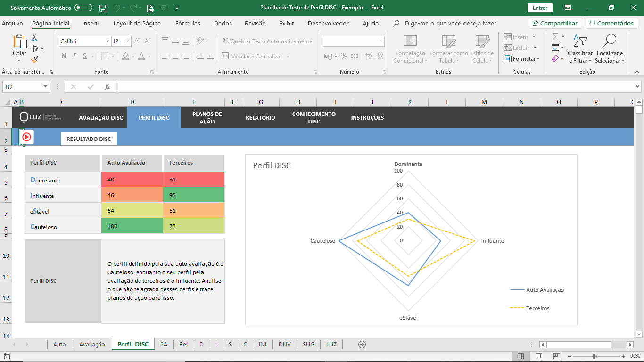Viewport: 644px width, 362px height.
Task: Open the Layout da Página tab
Action: coord(137,24)
